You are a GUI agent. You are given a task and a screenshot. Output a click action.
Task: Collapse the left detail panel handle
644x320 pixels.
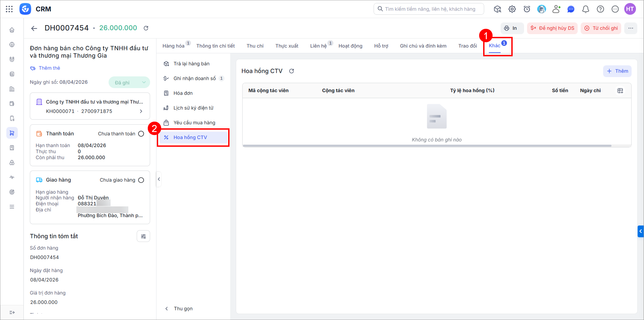(x=159, y=179)
